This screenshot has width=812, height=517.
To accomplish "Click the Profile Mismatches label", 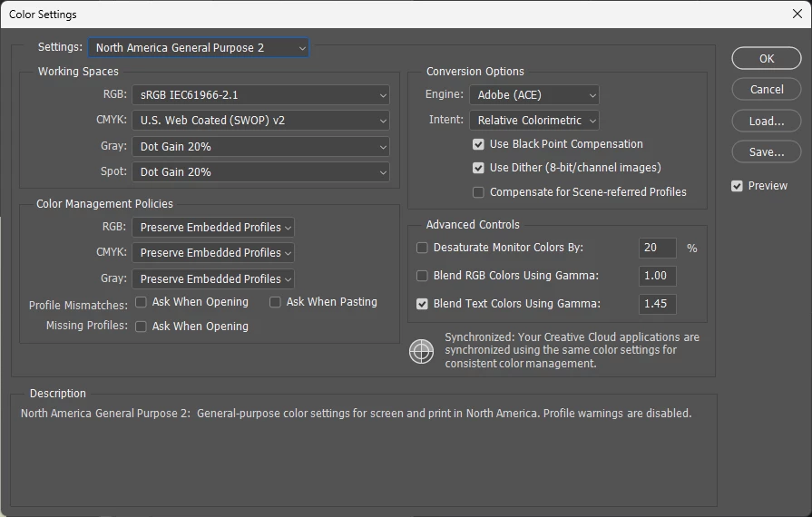I will [78, 306].
